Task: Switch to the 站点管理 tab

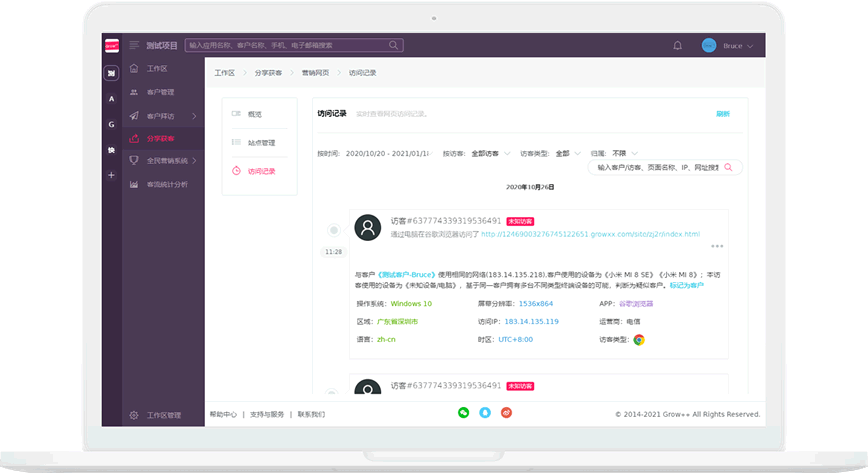Action: [260, 142]
